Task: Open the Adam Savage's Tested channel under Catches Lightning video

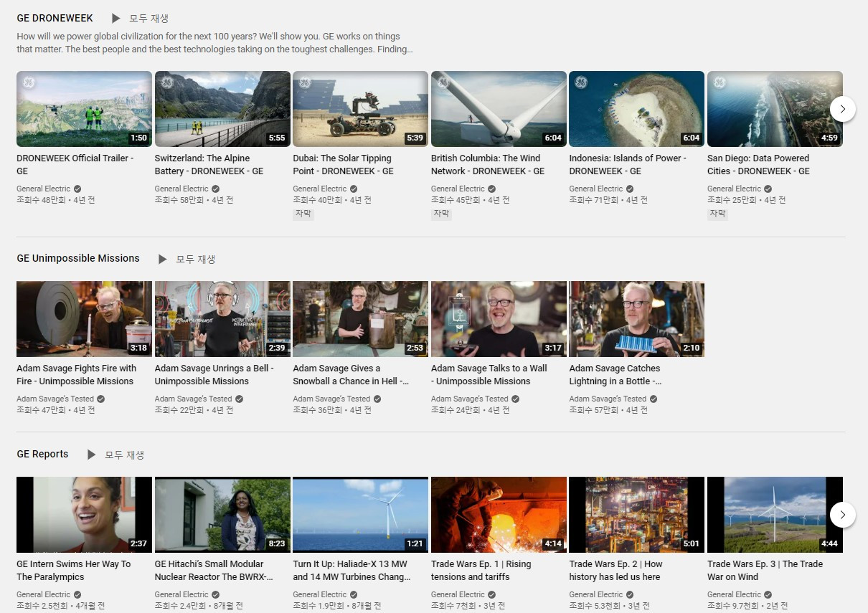Action: [608, 399]
